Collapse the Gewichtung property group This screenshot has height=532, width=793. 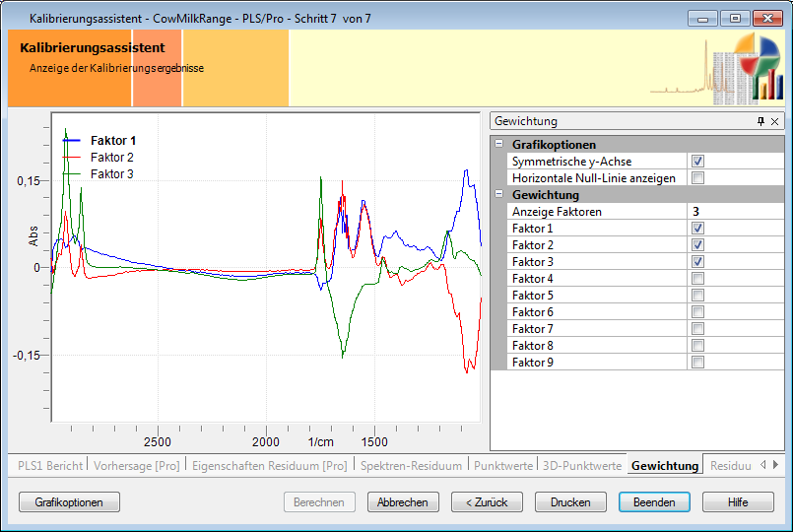[x=499, y=195]
